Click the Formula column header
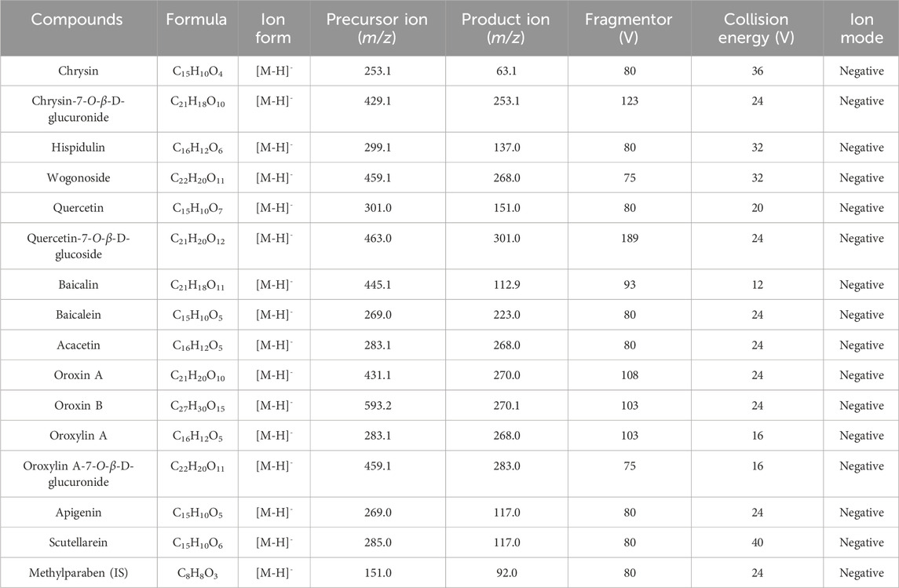899x588 pixels. point(196,19)
